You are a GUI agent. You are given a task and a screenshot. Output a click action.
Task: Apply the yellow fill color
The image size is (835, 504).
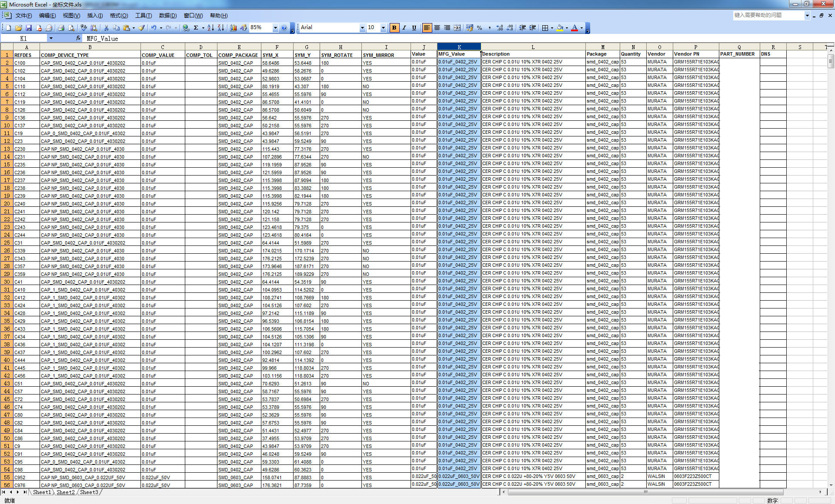(560, 28)
